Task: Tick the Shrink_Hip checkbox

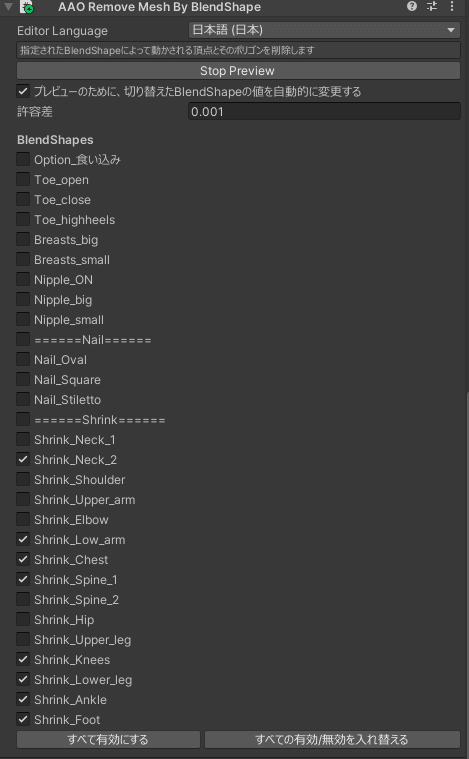Action: point(23,620)
